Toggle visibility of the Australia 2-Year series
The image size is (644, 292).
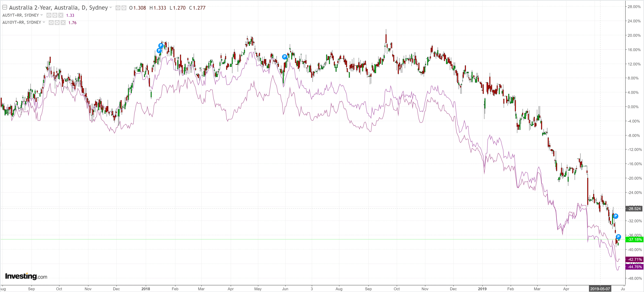tap(118, 8)
